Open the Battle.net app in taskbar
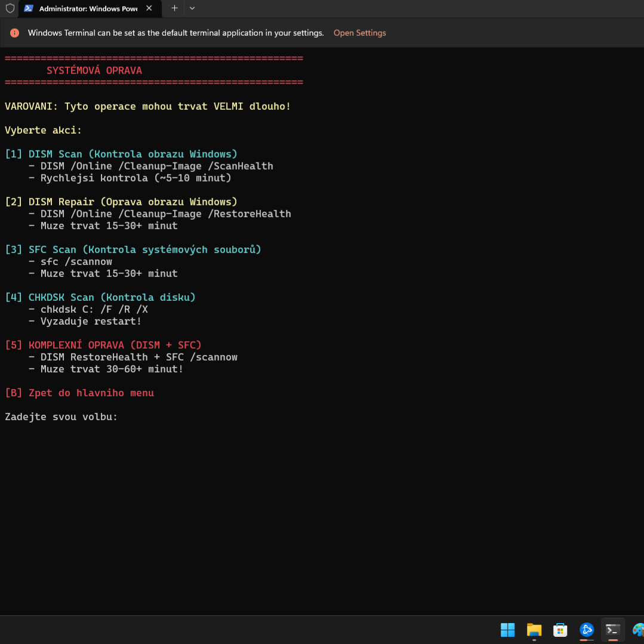 click(x=587, y=630)
